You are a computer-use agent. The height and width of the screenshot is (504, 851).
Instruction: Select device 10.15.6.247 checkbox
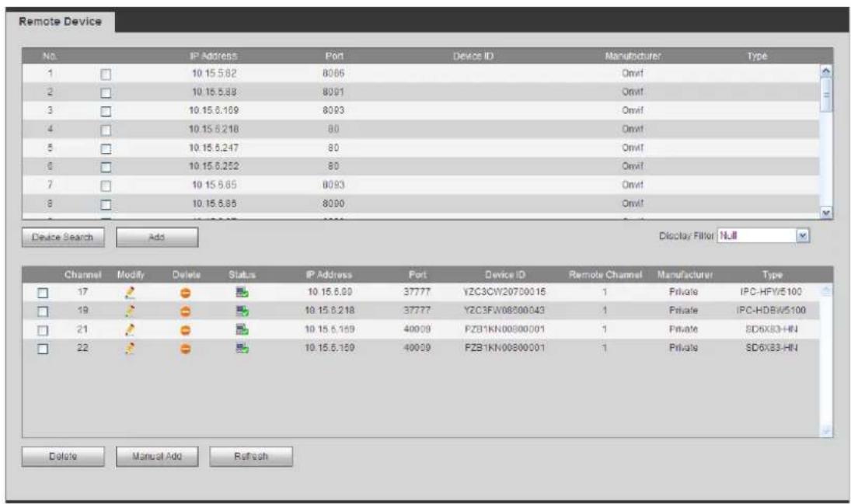point(106,148)
